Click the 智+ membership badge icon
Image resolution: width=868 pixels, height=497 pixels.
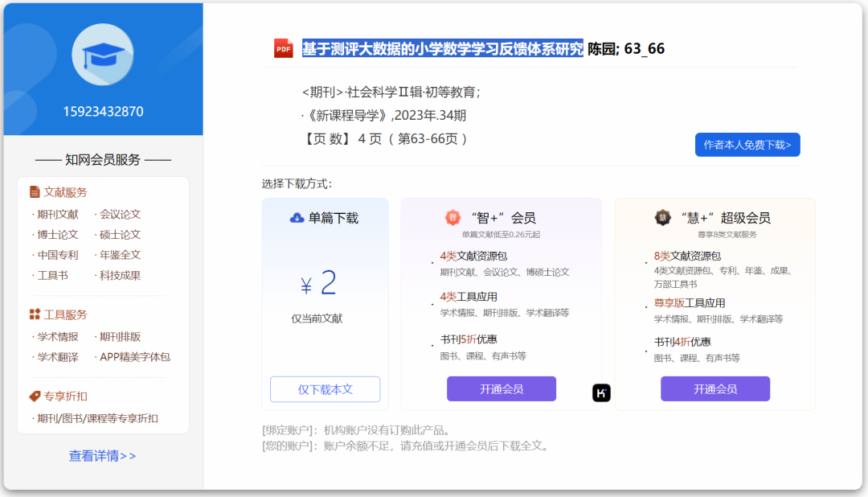tap(453, 218)
